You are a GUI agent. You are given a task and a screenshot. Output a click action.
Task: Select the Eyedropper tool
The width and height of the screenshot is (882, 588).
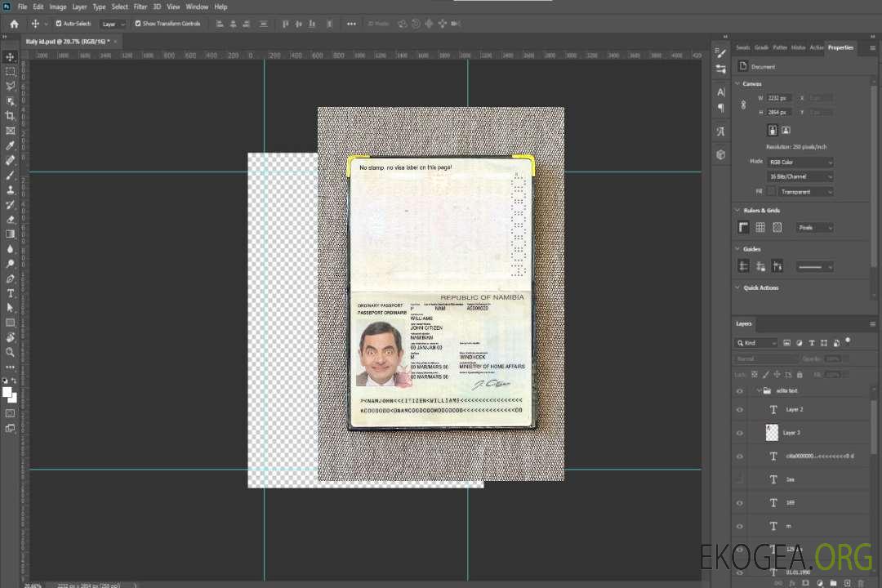[10, 145]
